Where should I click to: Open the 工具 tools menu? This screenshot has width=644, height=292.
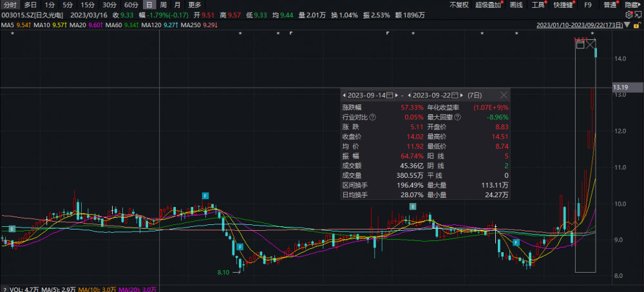(x=538, y=5)
